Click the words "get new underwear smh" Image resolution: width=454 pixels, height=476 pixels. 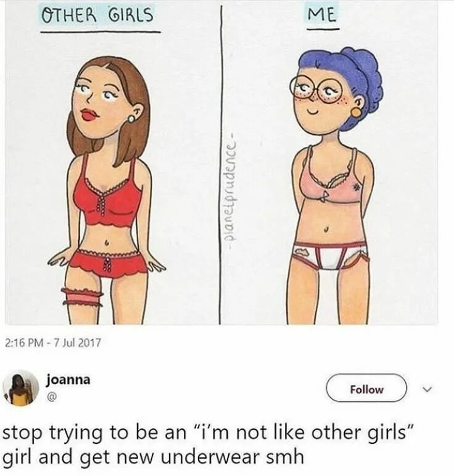pos(191,457)
